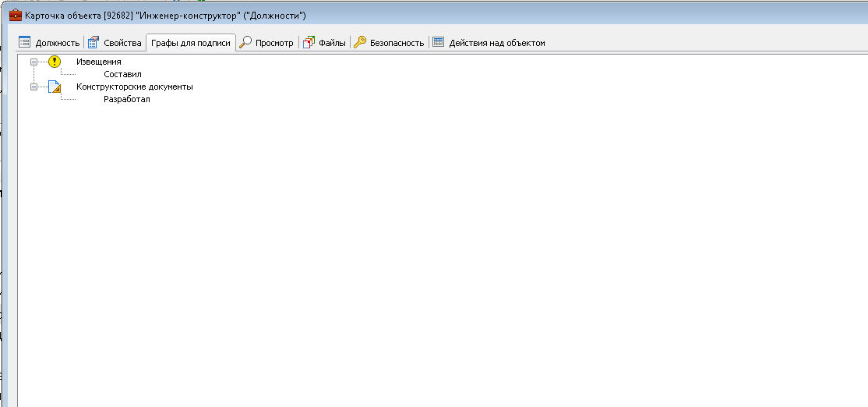The image size is (868, 407).
Task: Click the Файлы stacked documents icon
Action: [309, 42]
